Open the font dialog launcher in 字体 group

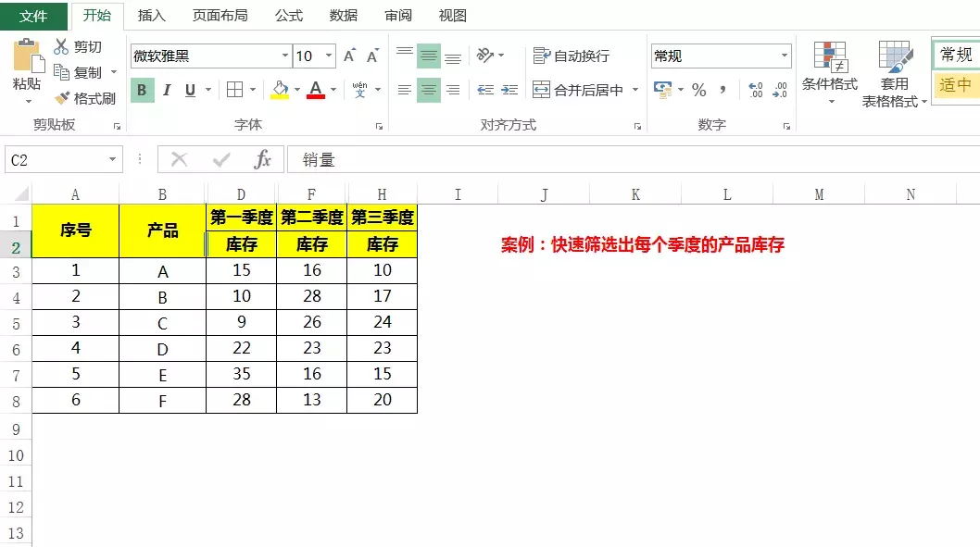[x=379, y=126]
